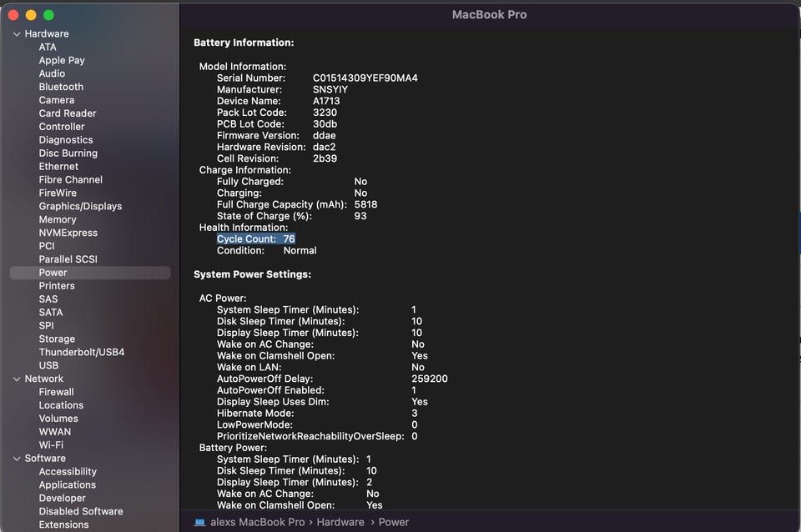The width and height of the screenshot is (801, 532).
Task: Select Audio in the sidebar
Action: click(x=52, y=73)
